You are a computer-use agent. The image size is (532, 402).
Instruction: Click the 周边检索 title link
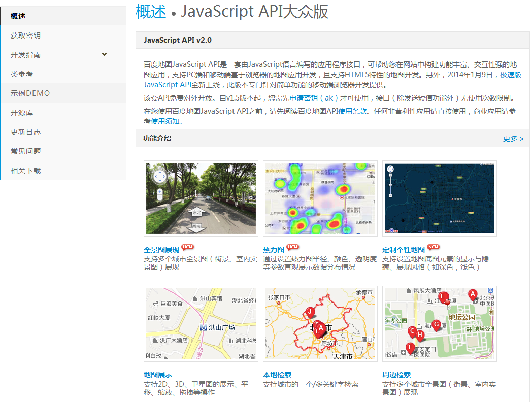[396, 375]
